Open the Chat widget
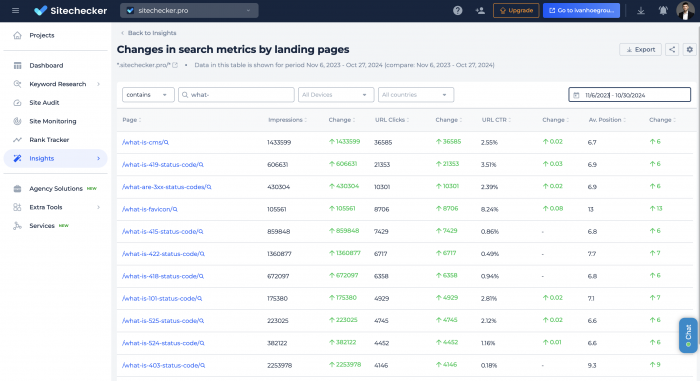 tap(688, 335)
